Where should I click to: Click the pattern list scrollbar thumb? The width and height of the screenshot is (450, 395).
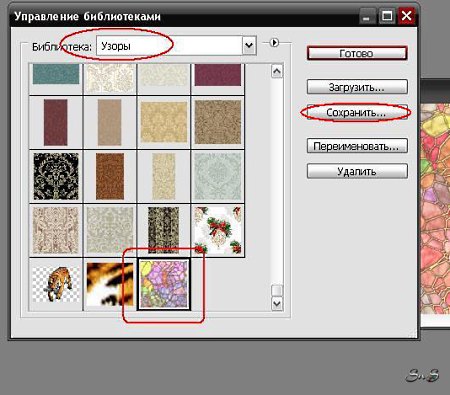tap(277, 290)
